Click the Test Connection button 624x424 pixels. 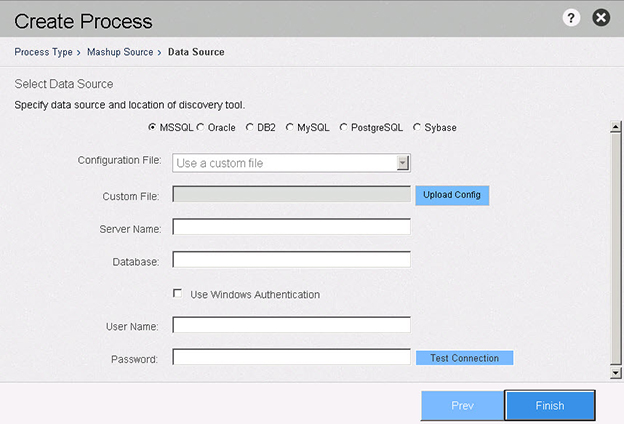coord(464,358)
